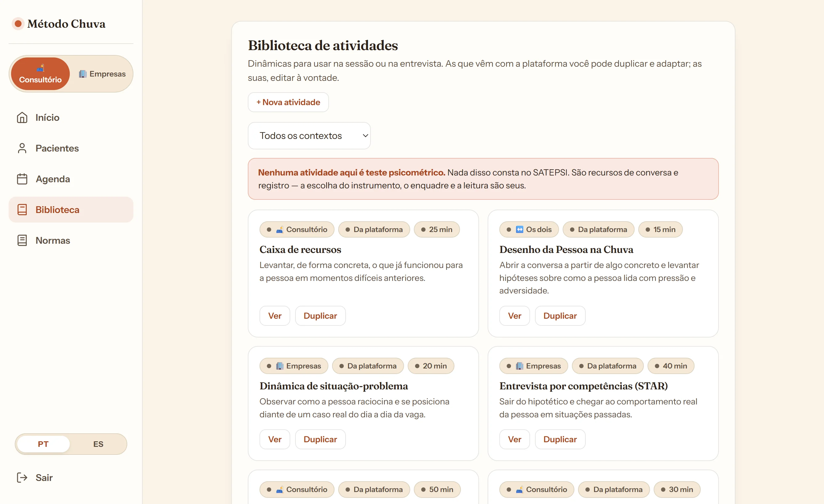Click couch icon on the 50 min card
Viewport: 824px width, 504px height.
[279, 490]
